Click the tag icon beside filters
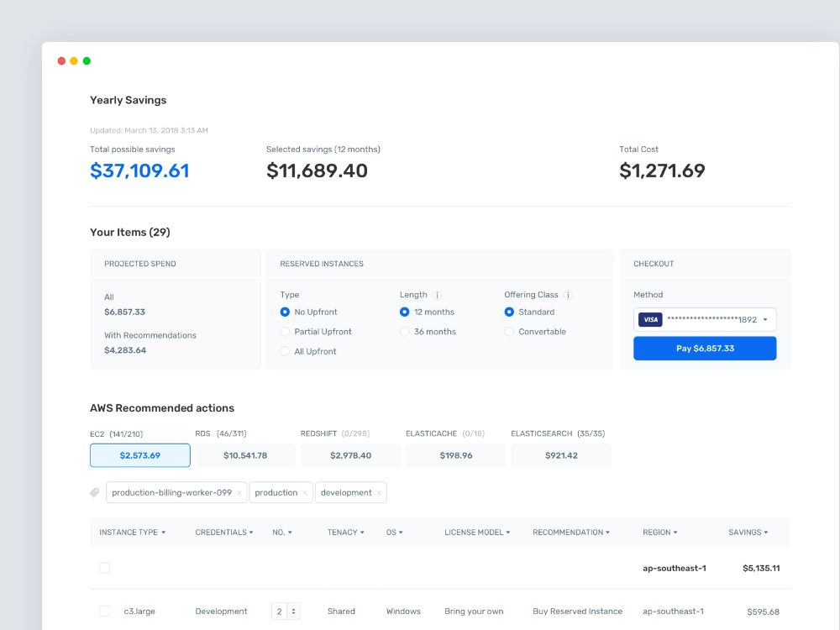Screen dimensions: 840x630 click(x=95, y=492)
